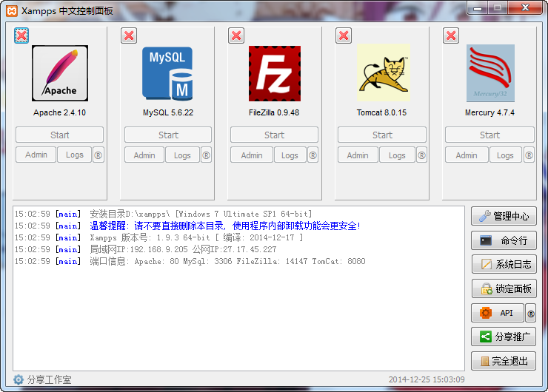The image size is (548, 392).
Task: Open MySQL Admin
Action: tap(144, 155)
